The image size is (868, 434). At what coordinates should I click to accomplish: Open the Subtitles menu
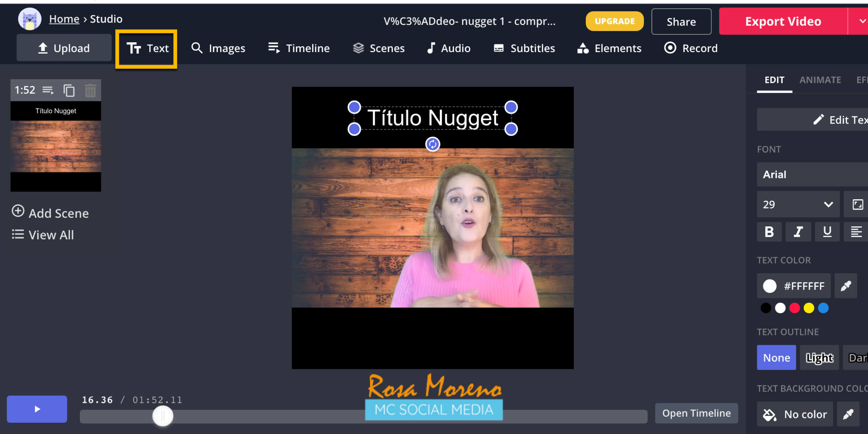click(524, 48)
